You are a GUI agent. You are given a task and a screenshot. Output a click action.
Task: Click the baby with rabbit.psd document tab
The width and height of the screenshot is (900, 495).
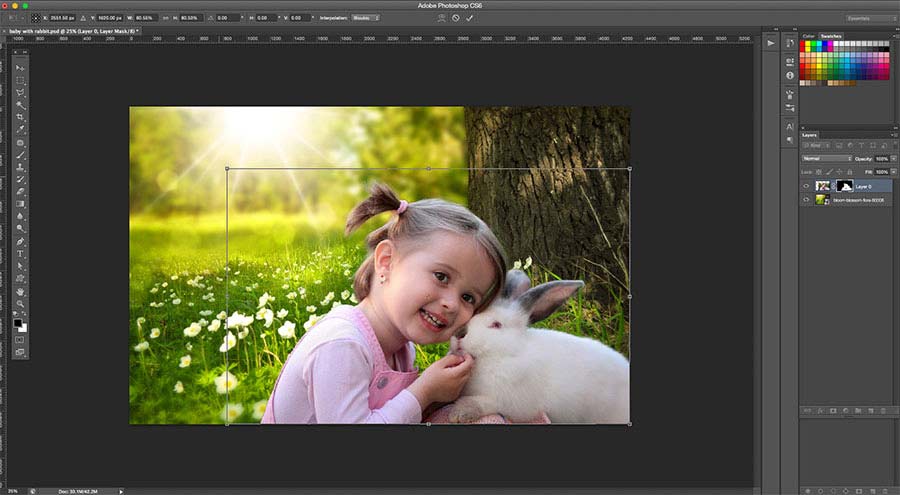tap(72, 31)
